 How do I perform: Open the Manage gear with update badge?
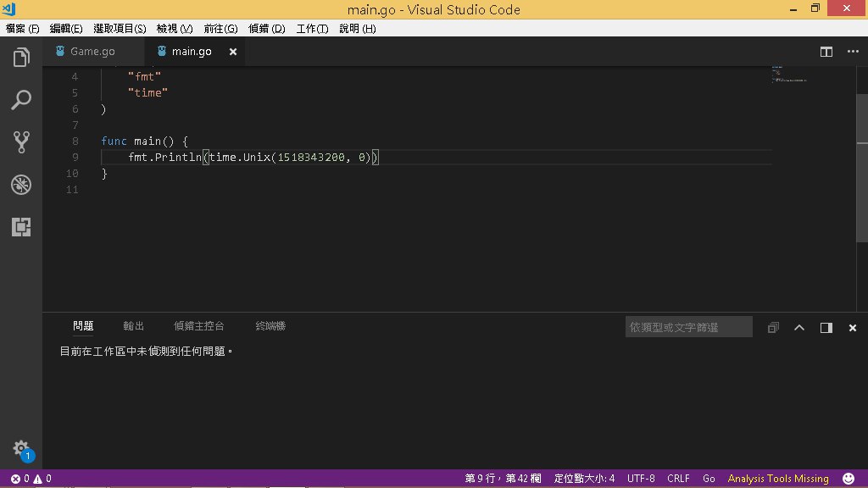click(22, 450)
